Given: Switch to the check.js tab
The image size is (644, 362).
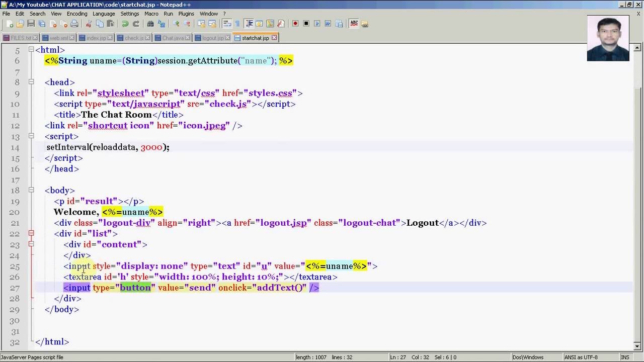Looking at the screenshot, I should tap(134, 38).
